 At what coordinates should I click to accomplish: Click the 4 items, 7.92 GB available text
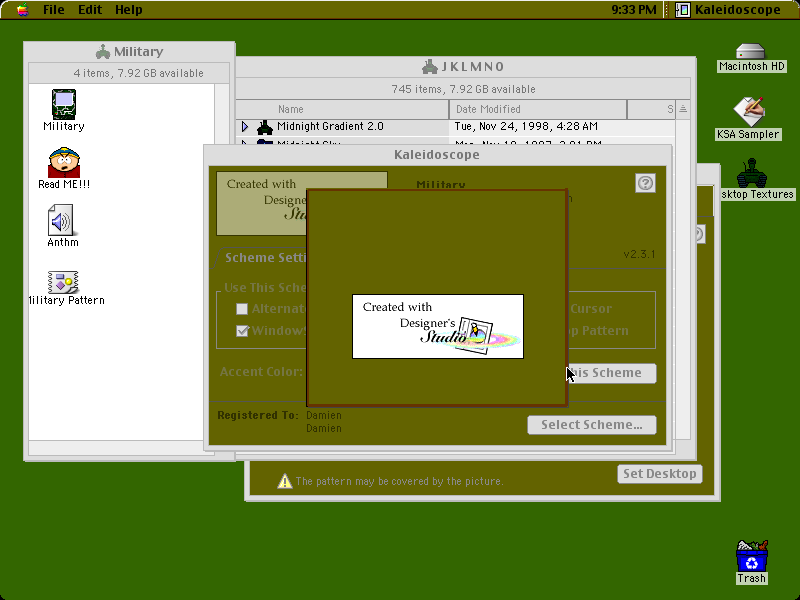(x=138, y=73)
